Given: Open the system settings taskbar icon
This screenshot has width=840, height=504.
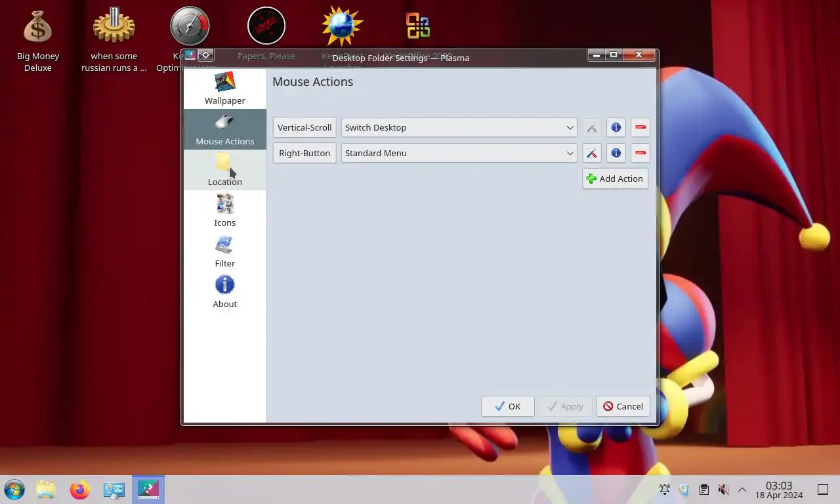Looking at the screenshot, I should pos(114,490).
